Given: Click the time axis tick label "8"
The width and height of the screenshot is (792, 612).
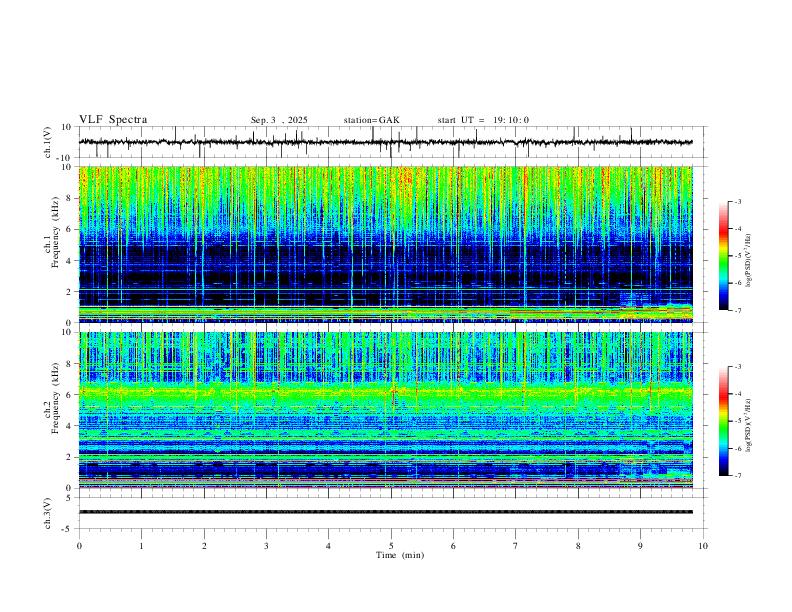Looking at the screenshot, I should 578,546.
